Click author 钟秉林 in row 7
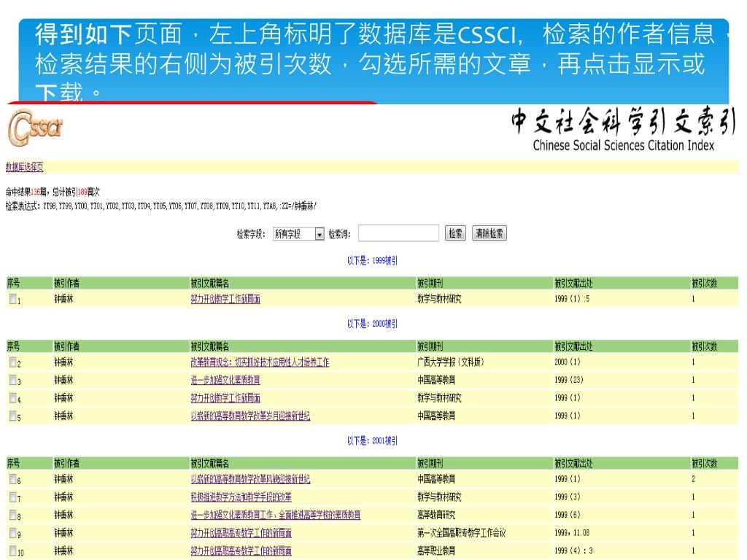The image size is (747, 560). [x=63, y=497]
